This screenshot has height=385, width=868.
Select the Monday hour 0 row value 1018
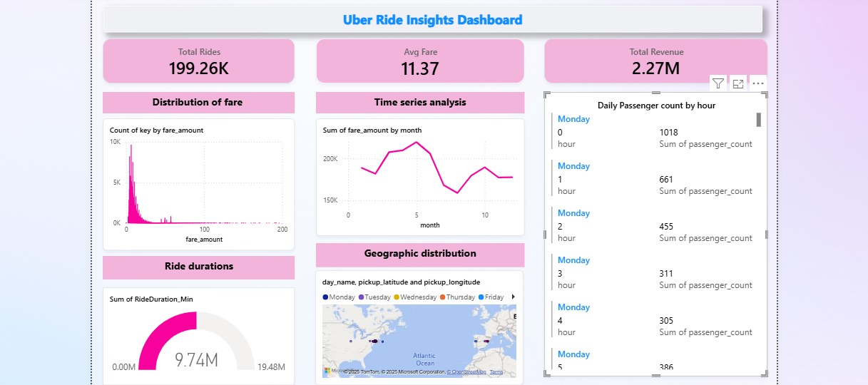point(668,133)
